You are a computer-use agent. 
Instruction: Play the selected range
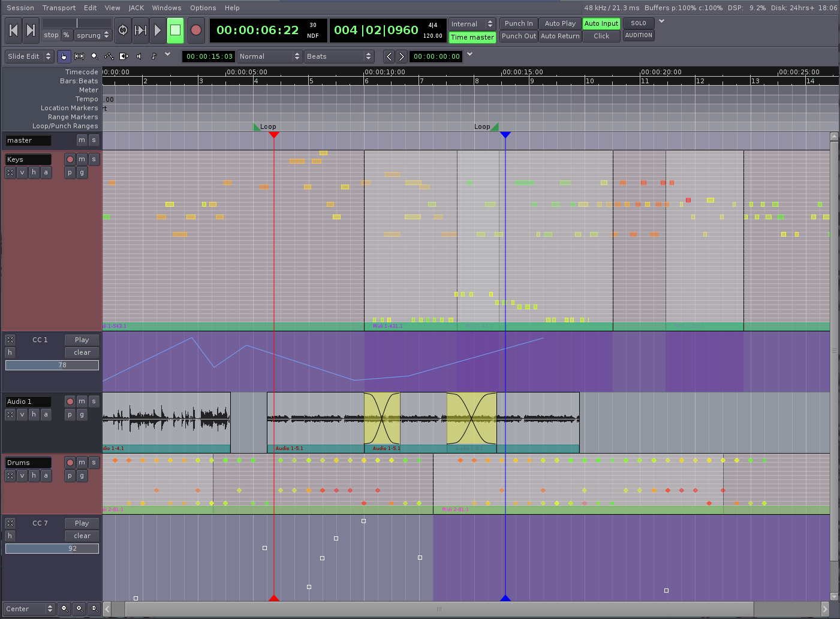(x=140, y=30)
